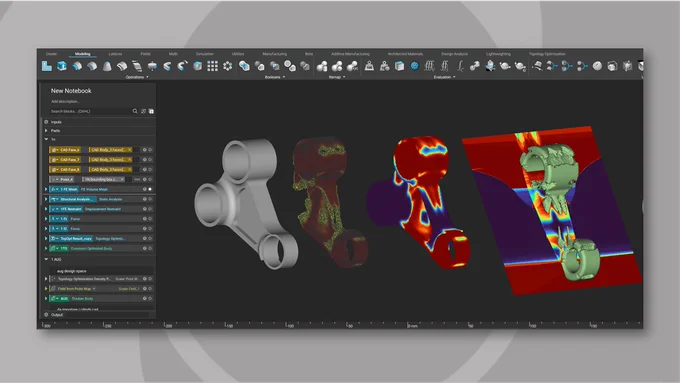Collapse the 1 AUG section

pos(46,259)
